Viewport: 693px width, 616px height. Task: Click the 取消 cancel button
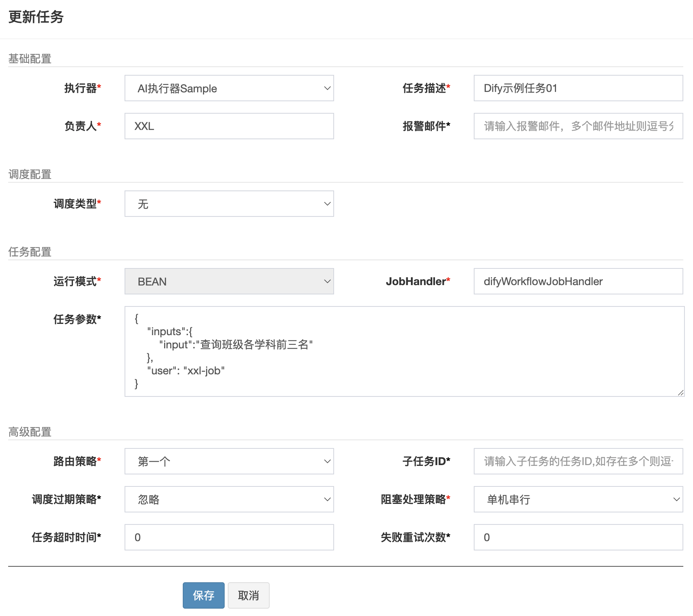click(248, 595)
